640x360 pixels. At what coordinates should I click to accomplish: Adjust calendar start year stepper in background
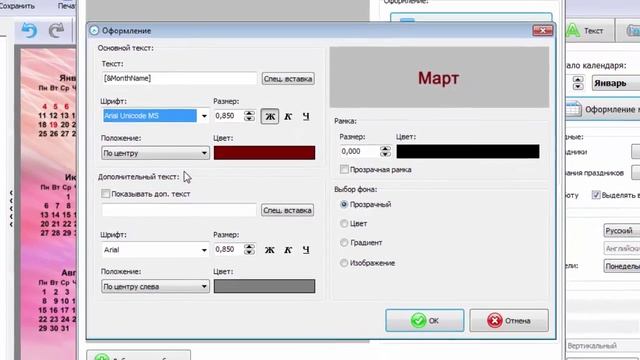[578, 83]
